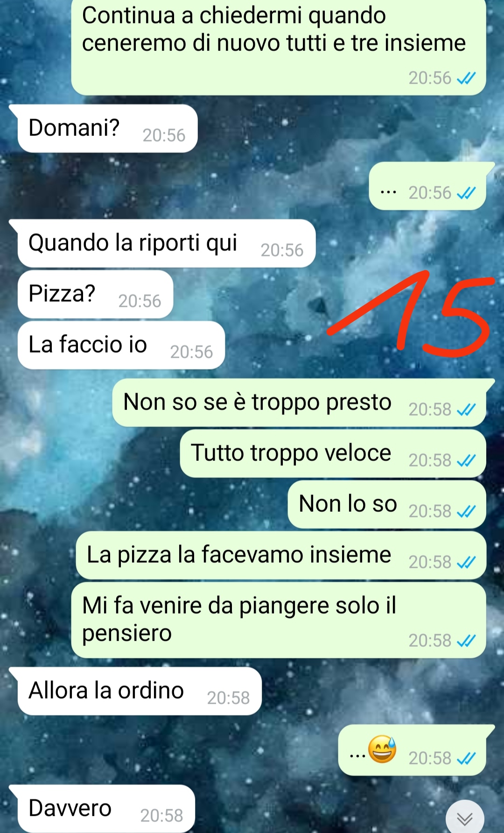Select the 'Continua a chiedermi quando' message
This screenshot has height=833, width=504.
[x=279, y=47]
